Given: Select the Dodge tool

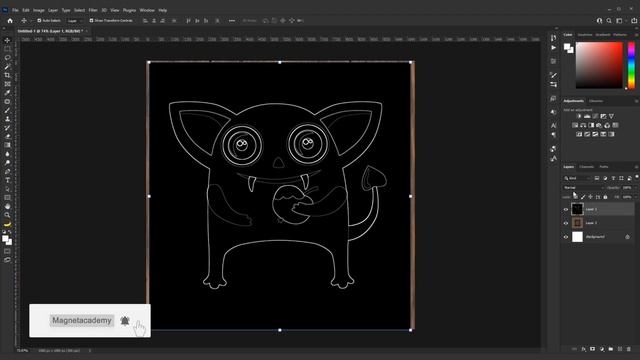Looking at the screenshot, I should pos(7,162).
